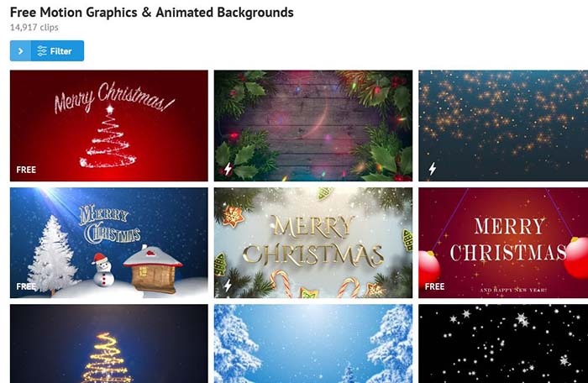
Task: Open red Merry Christmas sparkle tree thumbnail
Action: (109, 126)
